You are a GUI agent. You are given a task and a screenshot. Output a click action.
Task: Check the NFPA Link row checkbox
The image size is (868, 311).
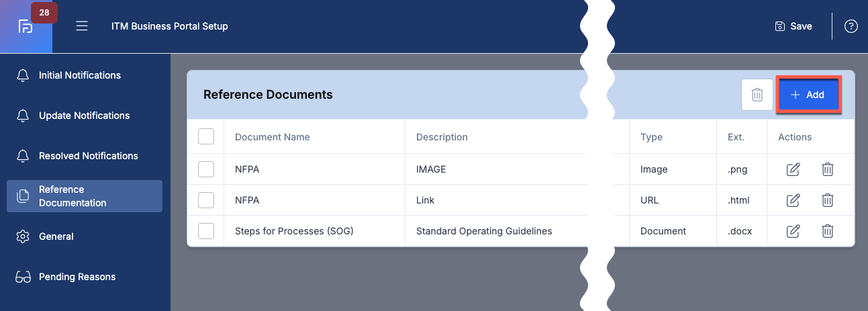206,200
